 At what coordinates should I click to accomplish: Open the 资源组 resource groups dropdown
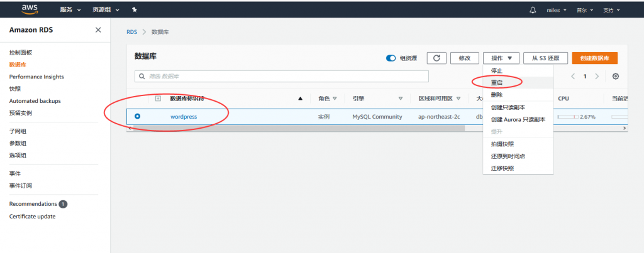point(106,10)
